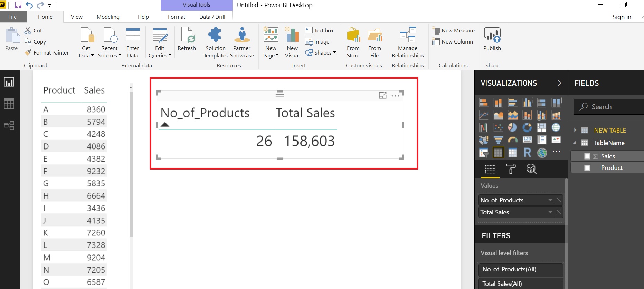This screenshot has height=289, width=644.
Task: Remove Total Sales from Values
Action: [559, 212]
